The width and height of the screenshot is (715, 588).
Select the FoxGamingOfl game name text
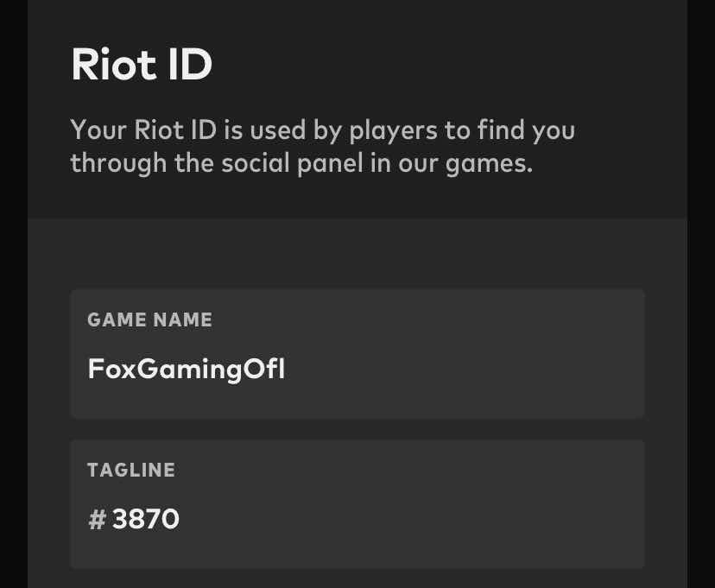pos(187,370)
